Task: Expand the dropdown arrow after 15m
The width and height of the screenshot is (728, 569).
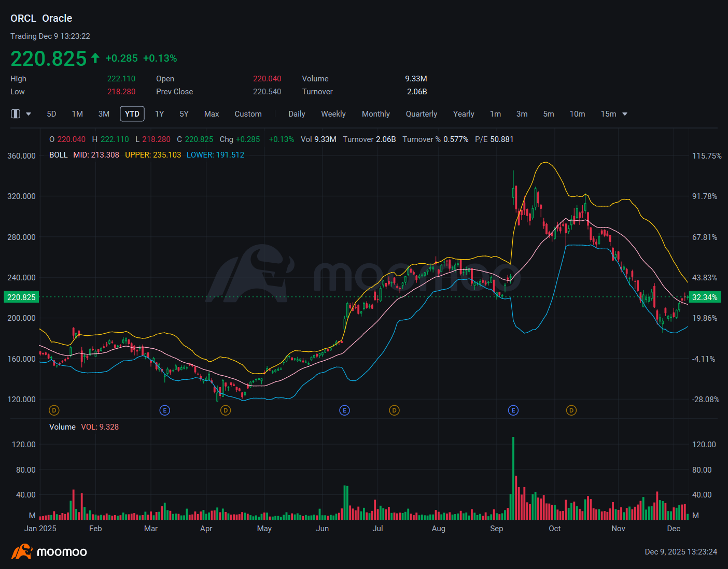Action: click(625, 114)
